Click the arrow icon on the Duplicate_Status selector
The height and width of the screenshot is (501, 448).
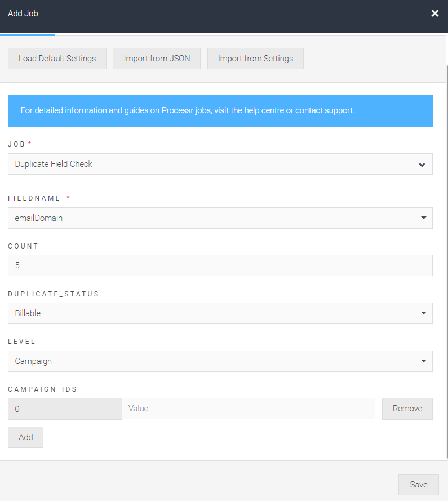tap(424, 313)
